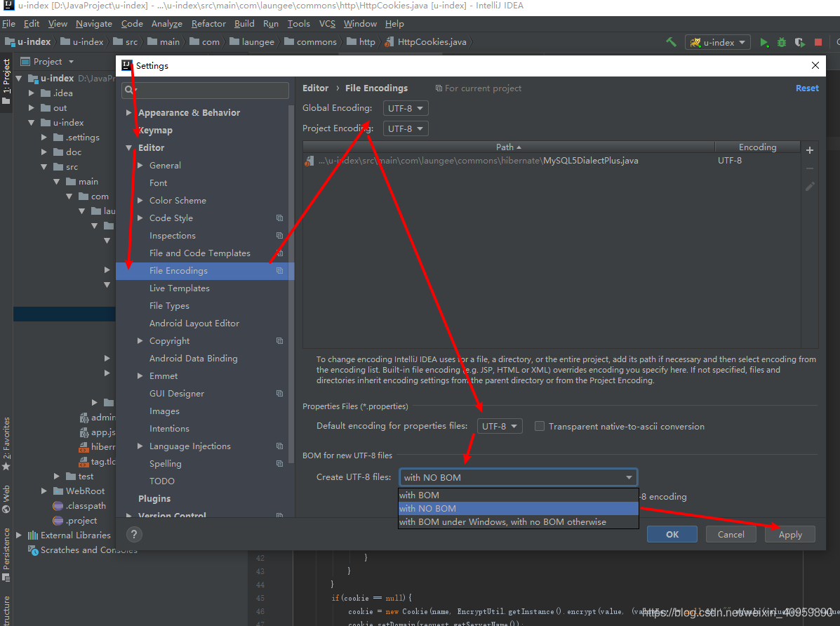Select Live Templates in settings tree
840x626 pixels.
[180, 288]
